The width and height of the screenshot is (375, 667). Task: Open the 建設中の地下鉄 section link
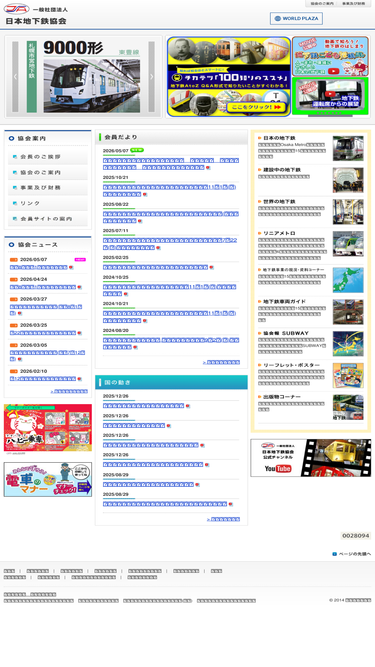(282, 170)
